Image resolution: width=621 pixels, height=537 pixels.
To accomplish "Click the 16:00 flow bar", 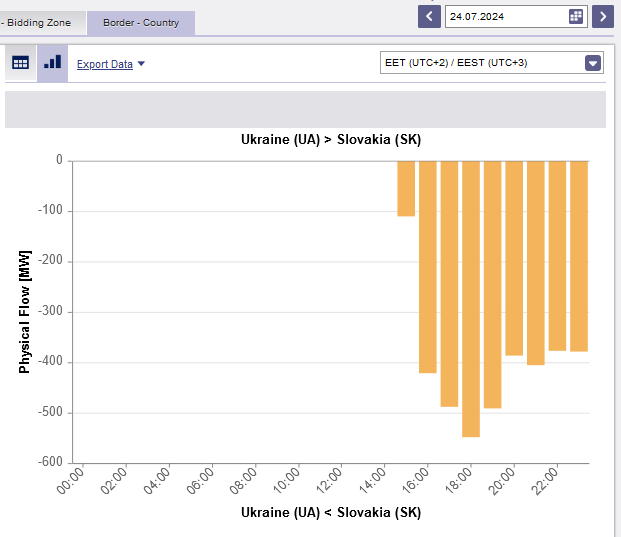I will (428, 266).
